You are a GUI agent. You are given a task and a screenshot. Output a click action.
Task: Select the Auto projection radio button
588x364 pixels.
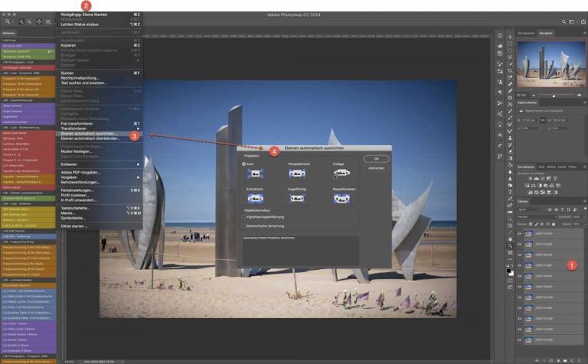tap(243, 164)
